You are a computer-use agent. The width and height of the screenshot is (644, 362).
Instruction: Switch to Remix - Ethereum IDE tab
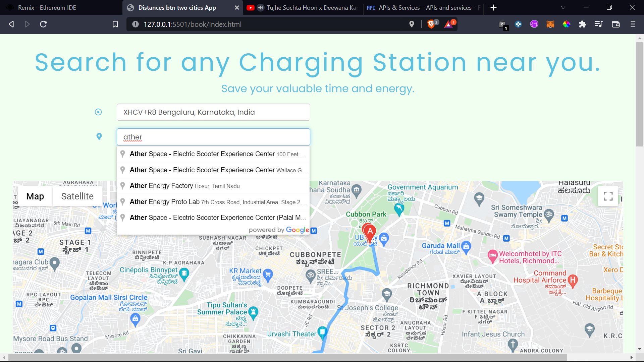coord(47,7)
